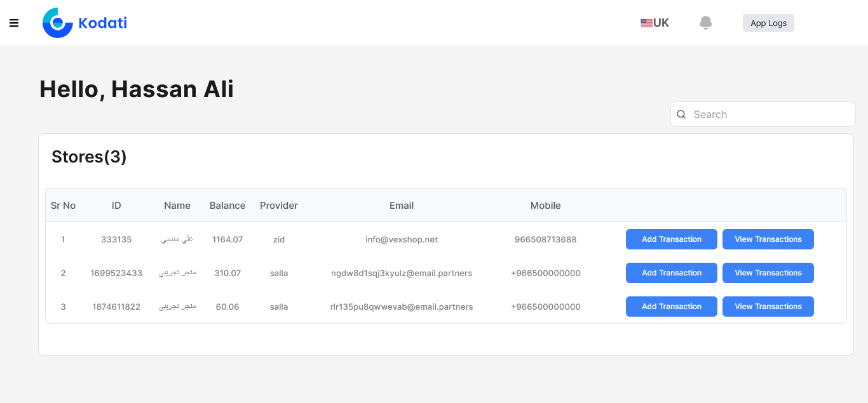The height and width of the screenshot is (403, 868).
Task: Click the Mobile column header
Action: point(546,206)
